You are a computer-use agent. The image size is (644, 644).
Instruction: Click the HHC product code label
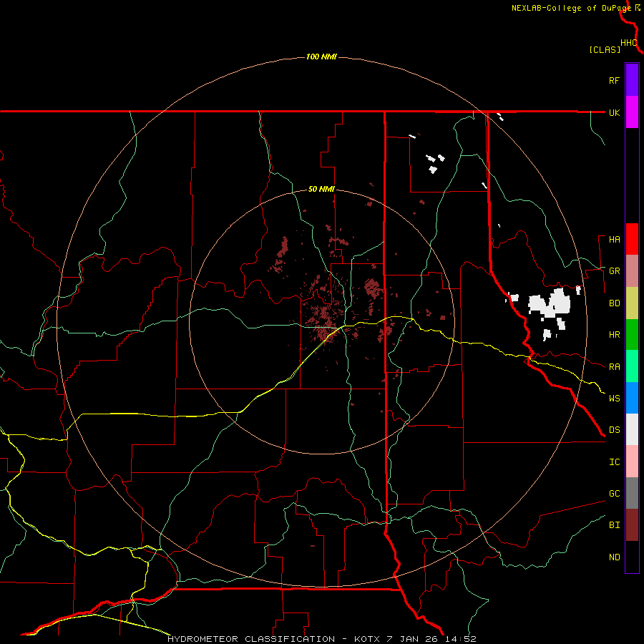click(x=629, y=43)
